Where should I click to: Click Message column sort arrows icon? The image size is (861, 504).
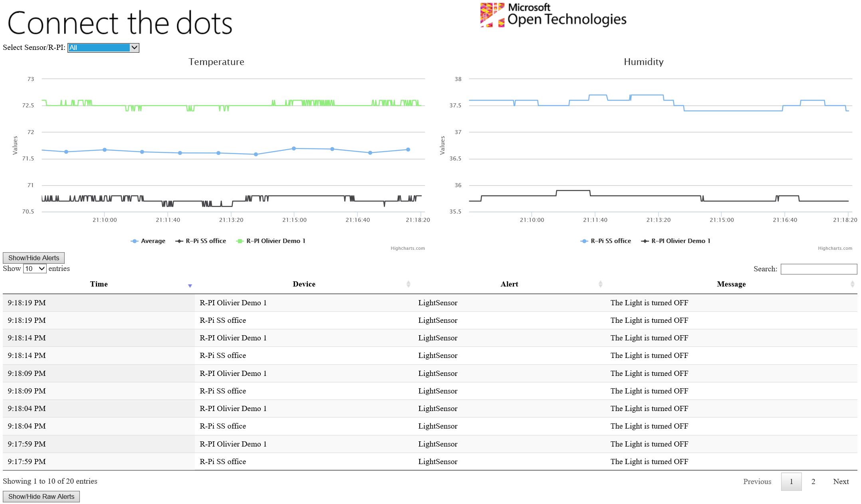pyautogui.click(x=852, y=284)
